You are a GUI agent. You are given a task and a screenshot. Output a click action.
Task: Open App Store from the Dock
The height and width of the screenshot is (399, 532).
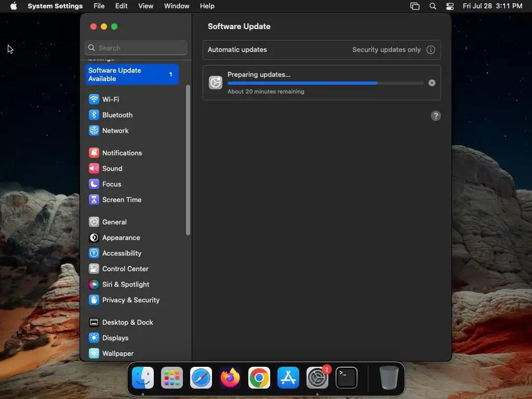pos(288,377)
